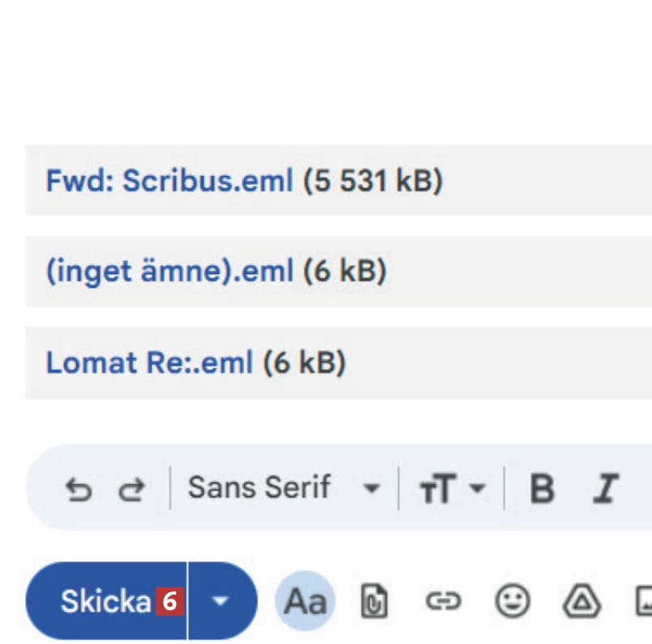652x644 pixels.
Task: Click the arrow beside Sans Serif
Action: point(371,489)
